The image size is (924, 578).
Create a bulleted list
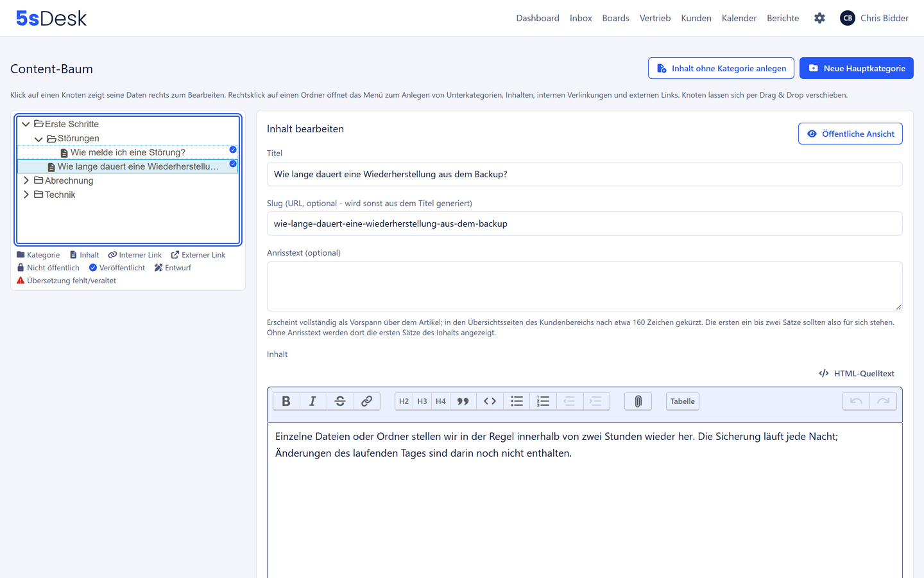coord(517,401)
